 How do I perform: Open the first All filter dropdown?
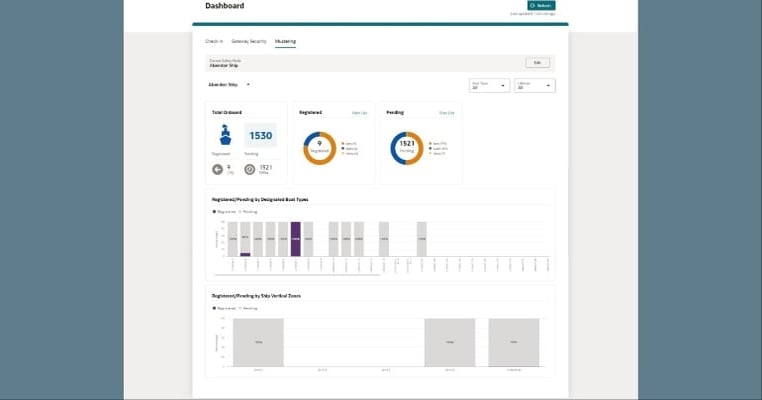pos(489,86)
